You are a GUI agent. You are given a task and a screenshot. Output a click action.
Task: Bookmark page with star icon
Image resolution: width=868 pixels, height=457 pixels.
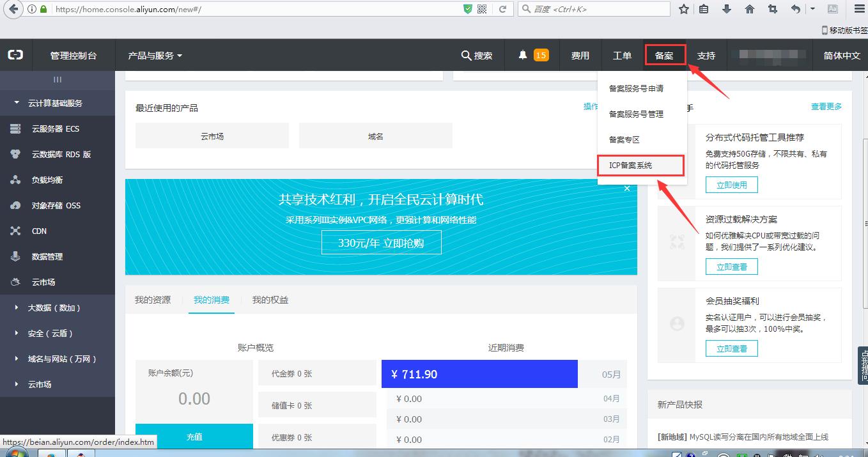pos(683,9)
